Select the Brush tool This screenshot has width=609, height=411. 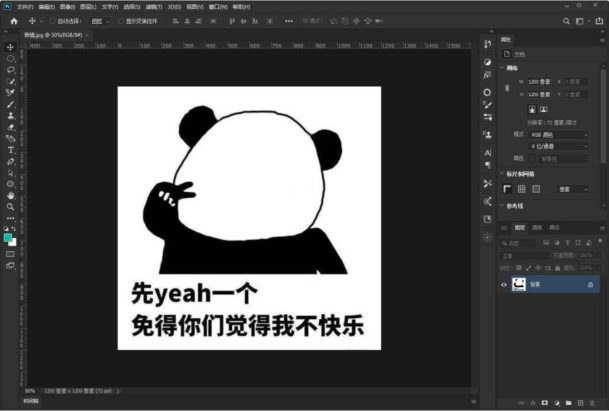coord(10,104)
